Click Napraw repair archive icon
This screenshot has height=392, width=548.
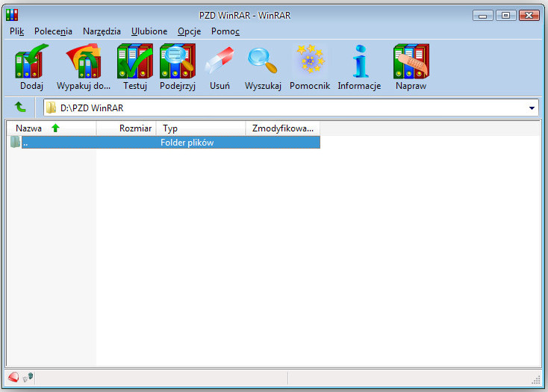411,61
